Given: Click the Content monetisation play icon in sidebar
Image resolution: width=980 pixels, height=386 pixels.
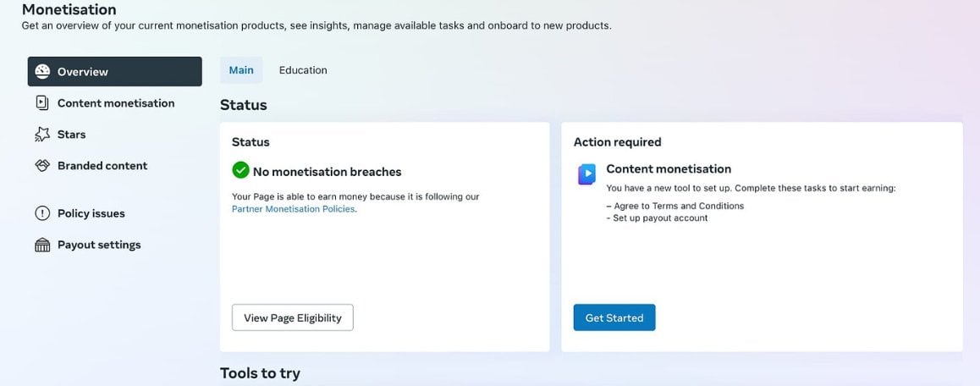Looking at the screenshot, I should click(41, 103).
